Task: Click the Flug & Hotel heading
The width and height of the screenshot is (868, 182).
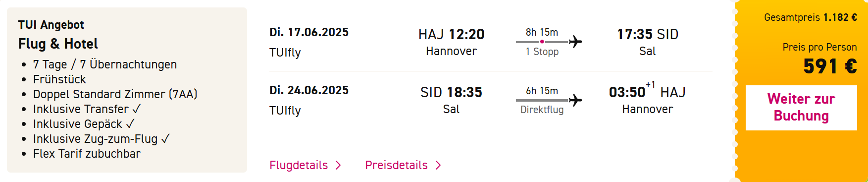Action: point(58,44)
